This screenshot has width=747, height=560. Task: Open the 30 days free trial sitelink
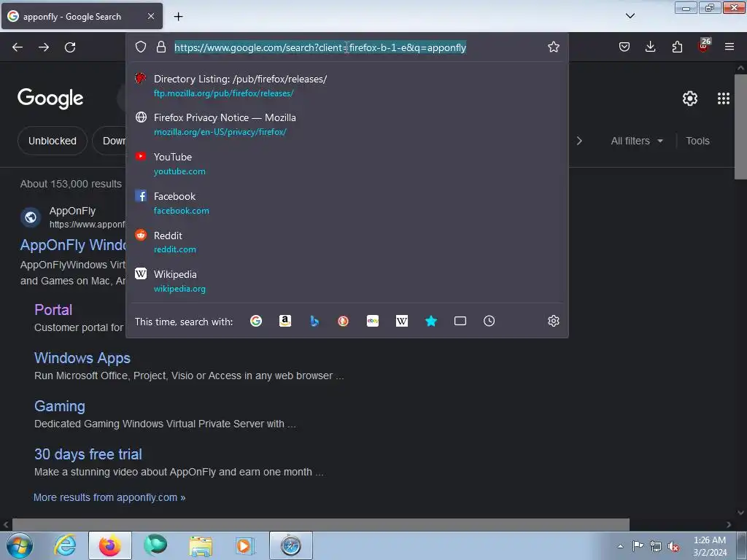88,454
